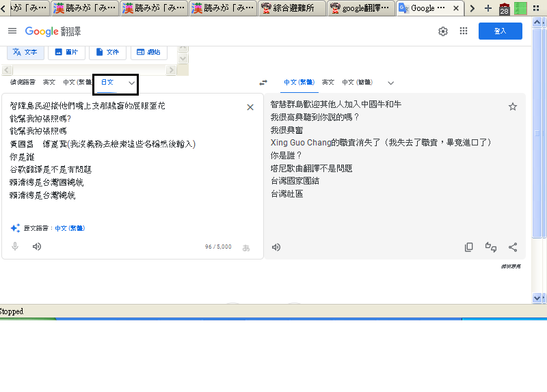Click the translated line 台灣社區

click(286, 194)
